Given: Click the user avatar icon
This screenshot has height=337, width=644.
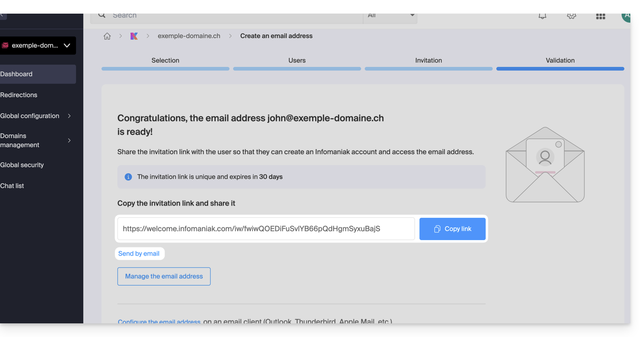Looking at the screenshot, I should 626,16.
